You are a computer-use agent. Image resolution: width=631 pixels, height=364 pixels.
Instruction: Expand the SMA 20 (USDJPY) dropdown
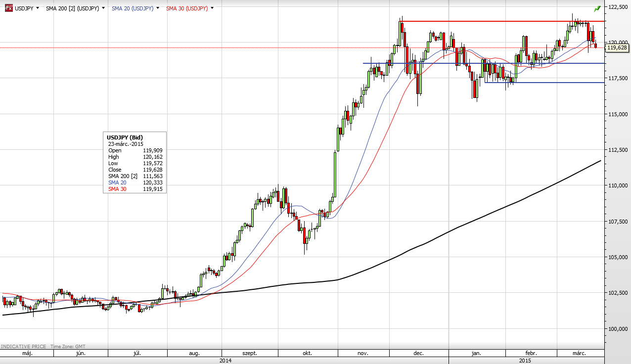pos(157,8)
